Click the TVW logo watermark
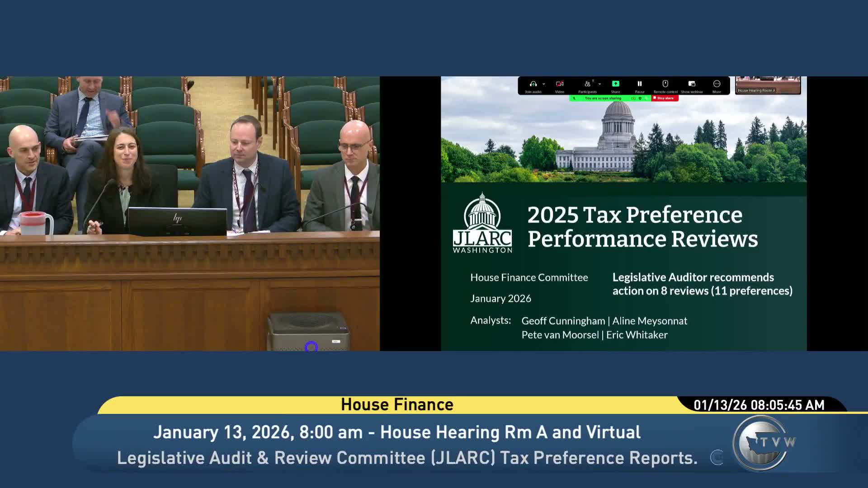 point(764,443)
